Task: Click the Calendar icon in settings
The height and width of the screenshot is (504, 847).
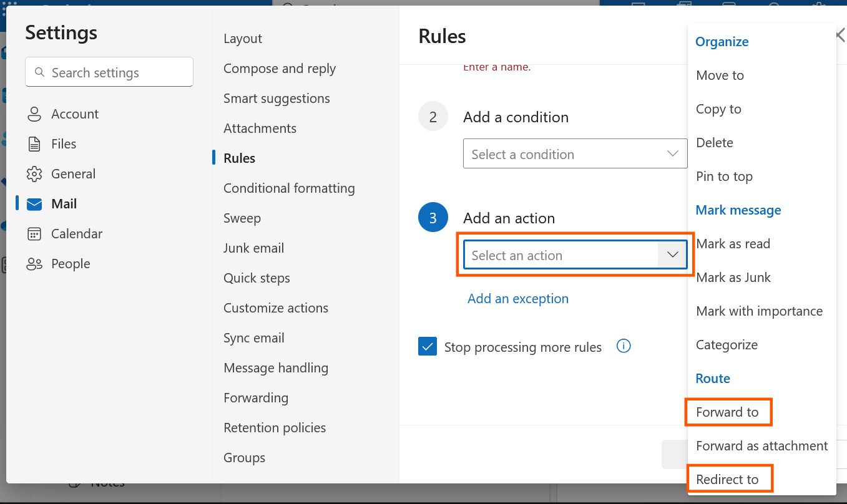Action: point(34,234)
